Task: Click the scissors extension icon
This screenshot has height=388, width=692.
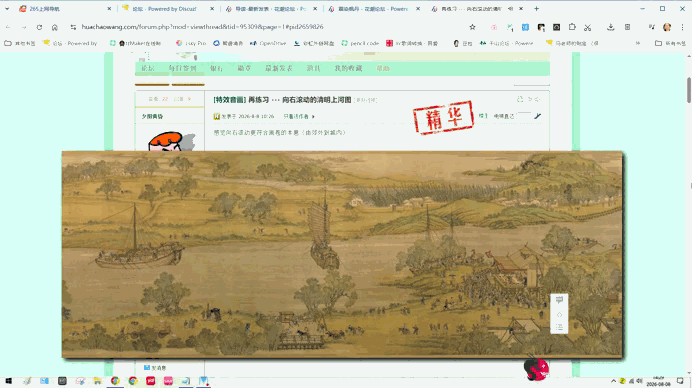Action: pos(587,27)
